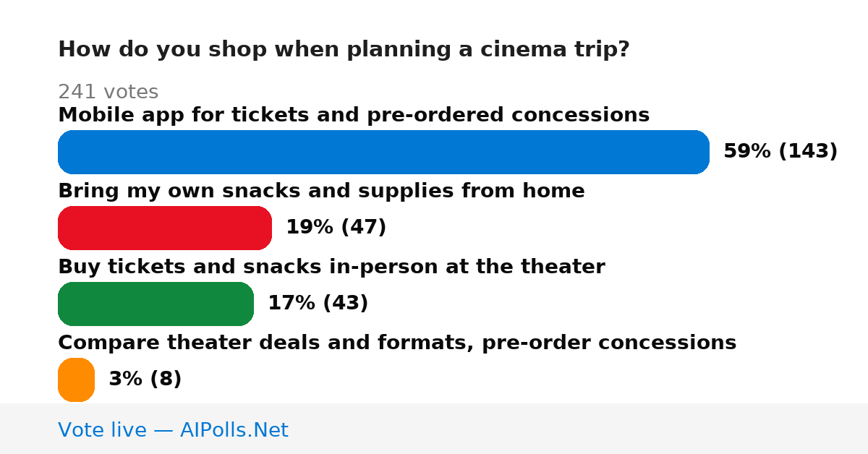Click the poll question about cinema trip shopping

coord(344,50)
